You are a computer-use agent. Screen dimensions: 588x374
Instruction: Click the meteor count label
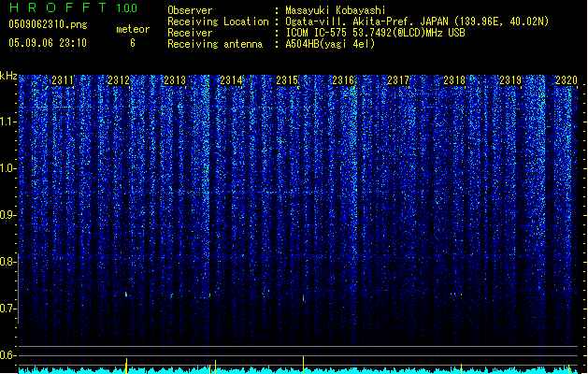[133, 29]
